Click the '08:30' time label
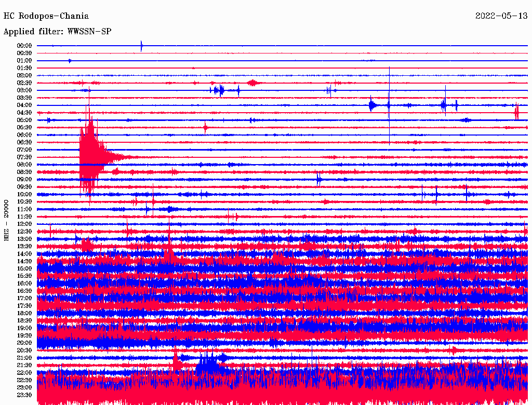The height and width of the screenshot is (405, 532). (x=24, y=172)
